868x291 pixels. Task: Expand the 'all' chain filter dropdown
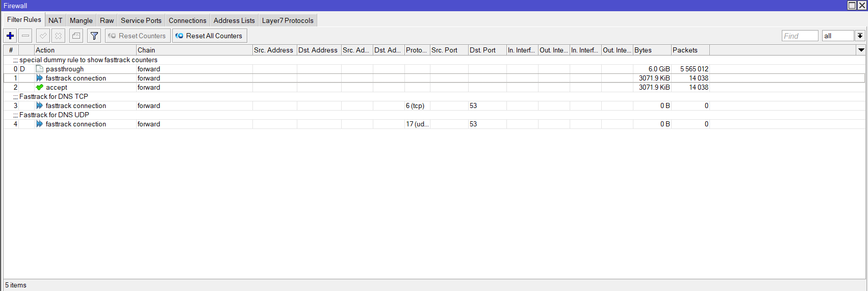click(860, 36)
